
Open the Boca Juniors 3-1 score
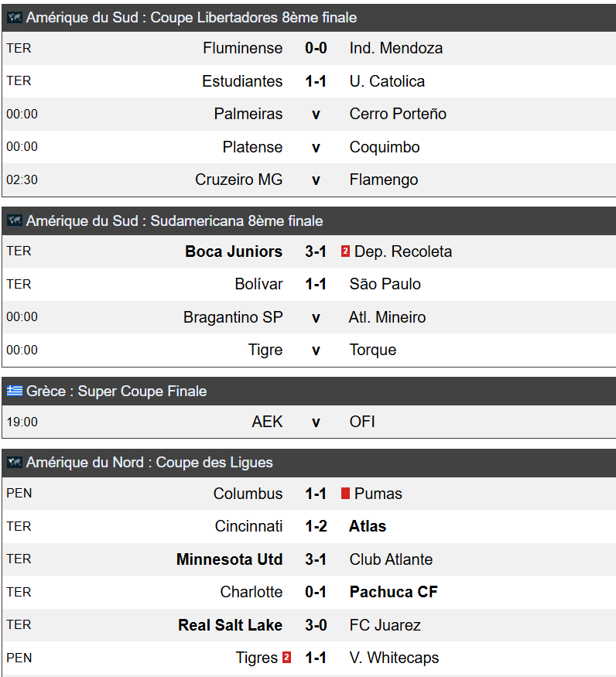[x=316, y=251]
